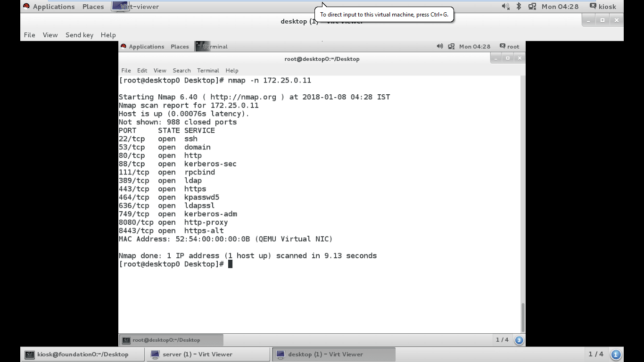Open the guest desktop Applications menu

click(x=142, y=47)
